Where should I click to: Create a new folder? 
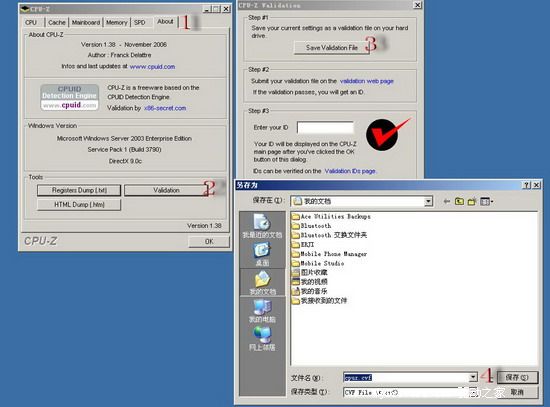(472, 201)
